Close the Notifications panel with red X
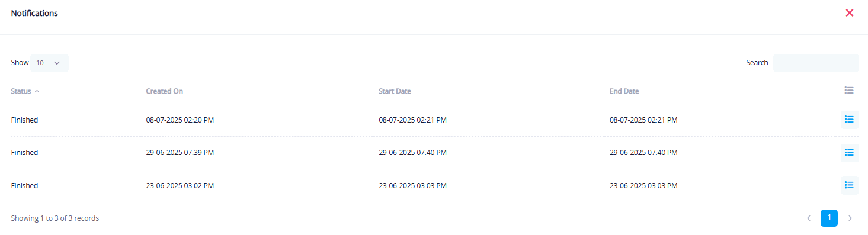868x235 pixels. [849, 12]
